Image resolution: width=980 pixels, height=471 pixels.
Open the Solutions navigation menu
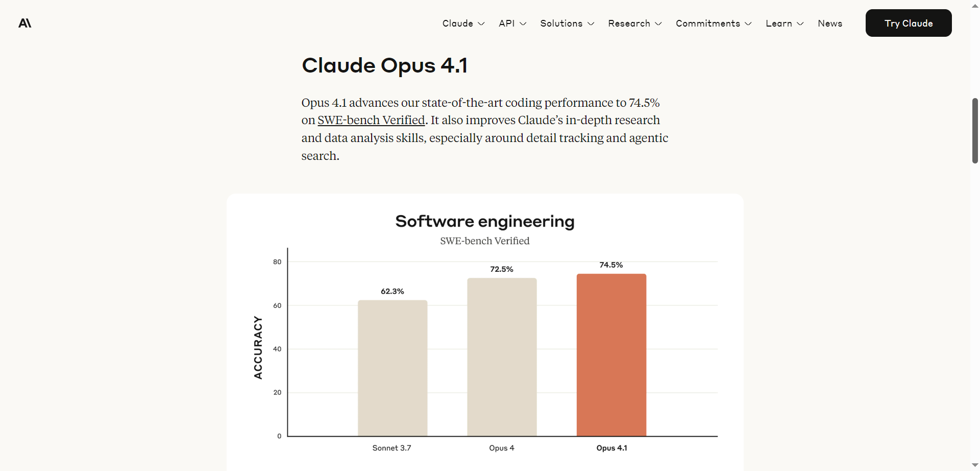567,23
